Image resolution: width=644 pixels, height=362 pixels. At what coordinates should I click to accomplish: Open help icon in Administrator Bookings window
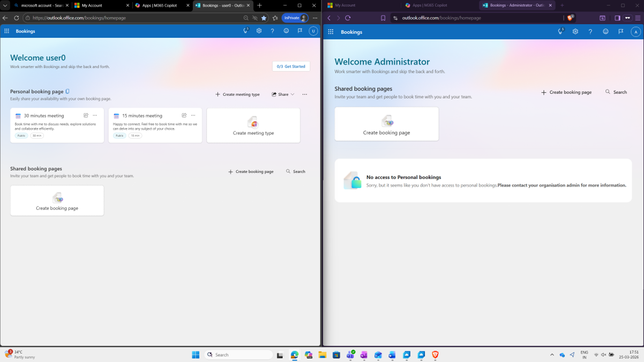tap(590, 32)
